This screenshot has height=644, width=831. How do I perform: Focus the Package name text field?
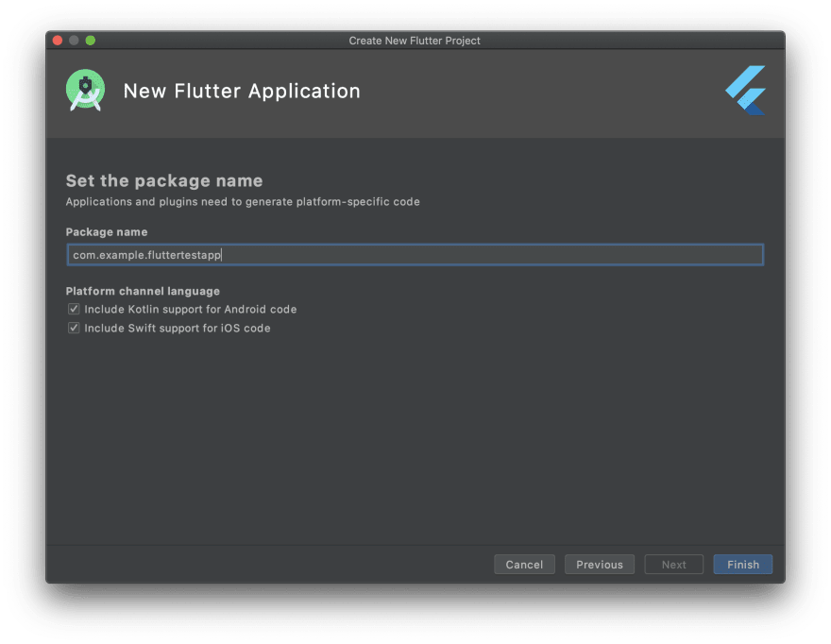coord(415,255)
